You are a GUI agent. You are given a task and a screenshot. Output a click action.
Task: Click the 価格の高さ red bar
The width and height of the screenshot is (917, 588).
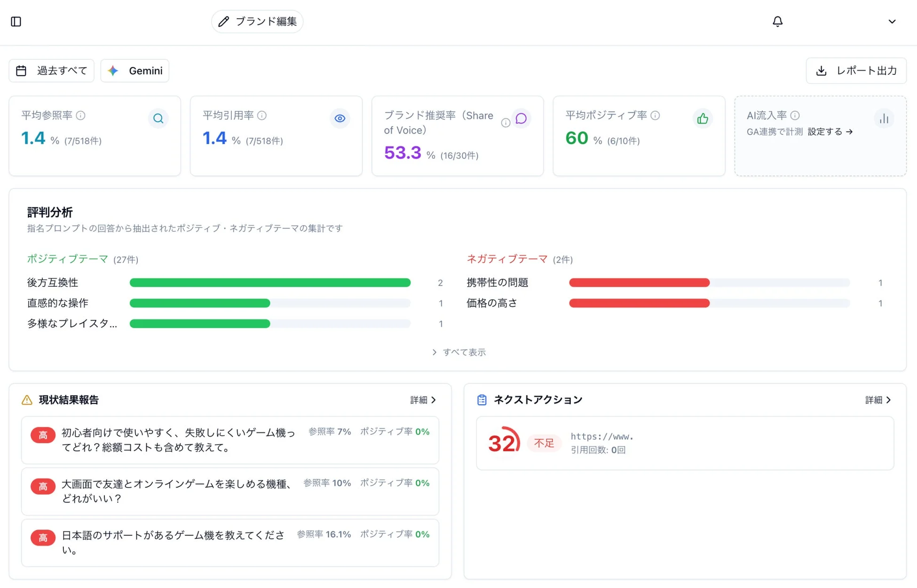click(640, 304)
